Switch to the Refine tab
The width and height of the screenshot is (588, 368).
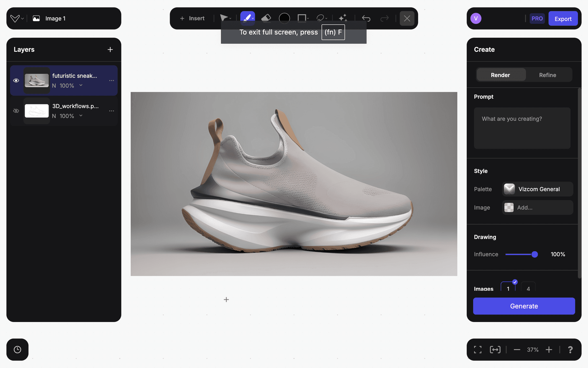pyautogui.click(x=547, y=75)
